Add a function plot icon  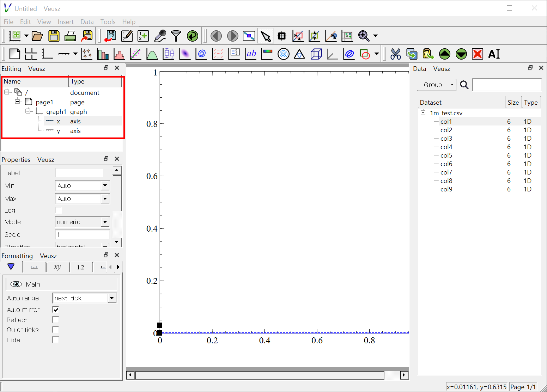click(x=152, y=54)
